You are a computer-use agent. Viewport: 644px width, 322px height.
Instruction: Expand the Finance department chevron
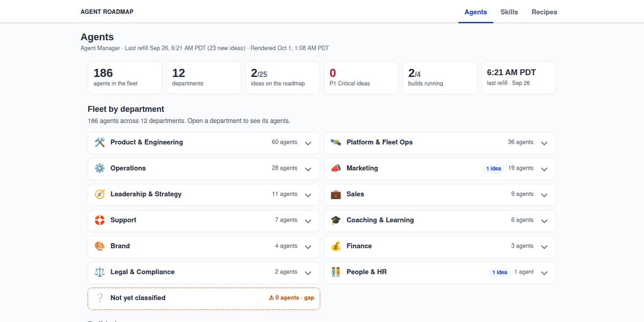point(544,247)
